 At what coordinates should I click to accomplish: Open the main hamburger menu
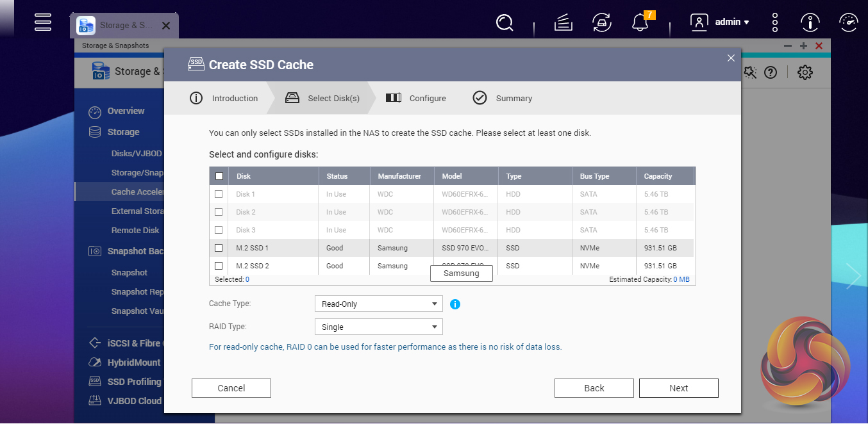(43, 22)
